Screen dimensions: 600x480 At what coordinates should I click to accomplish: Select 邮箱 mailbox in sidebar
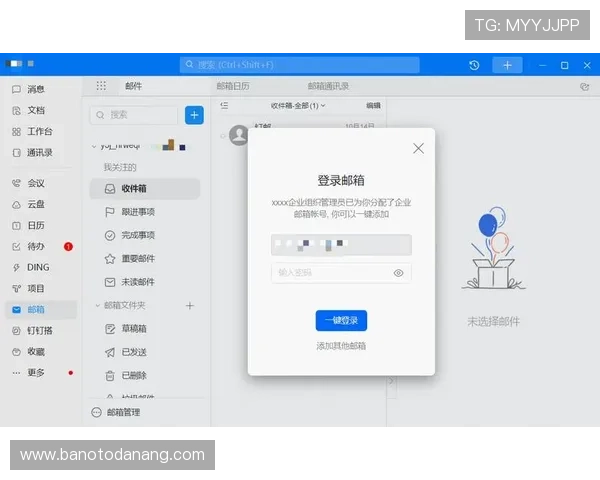41,310
